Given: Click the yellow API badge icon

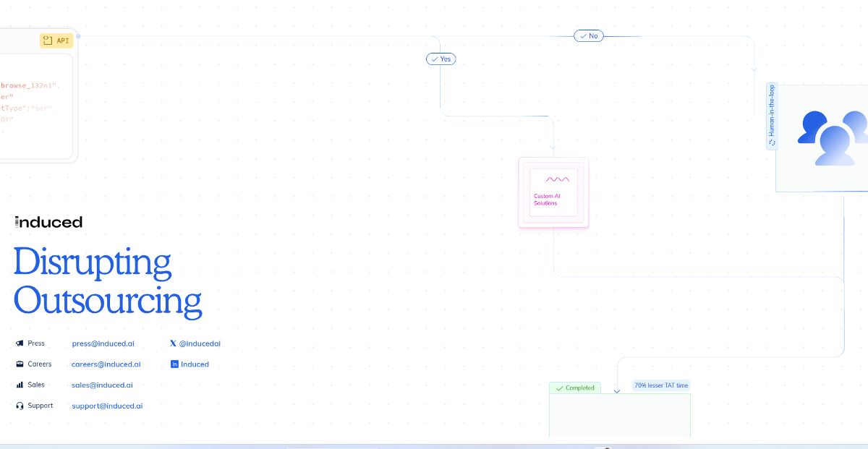Looking at the screenshot, I should (47, 40).
